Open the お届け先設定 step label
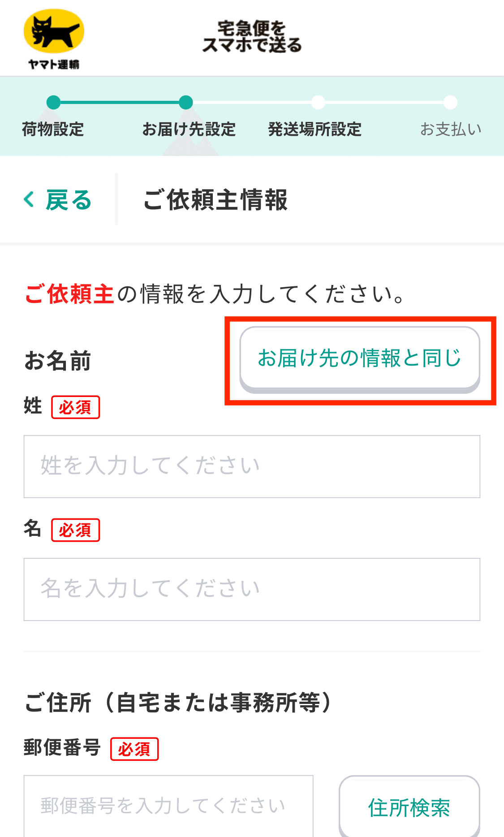Image resolution: width=504 pixels, height=837 pixels. point(189,129)
